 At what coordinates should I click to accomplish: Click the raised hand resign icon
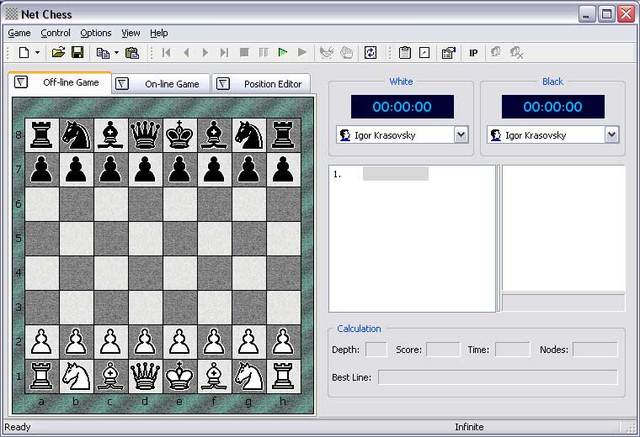click(x=347, y=53)
